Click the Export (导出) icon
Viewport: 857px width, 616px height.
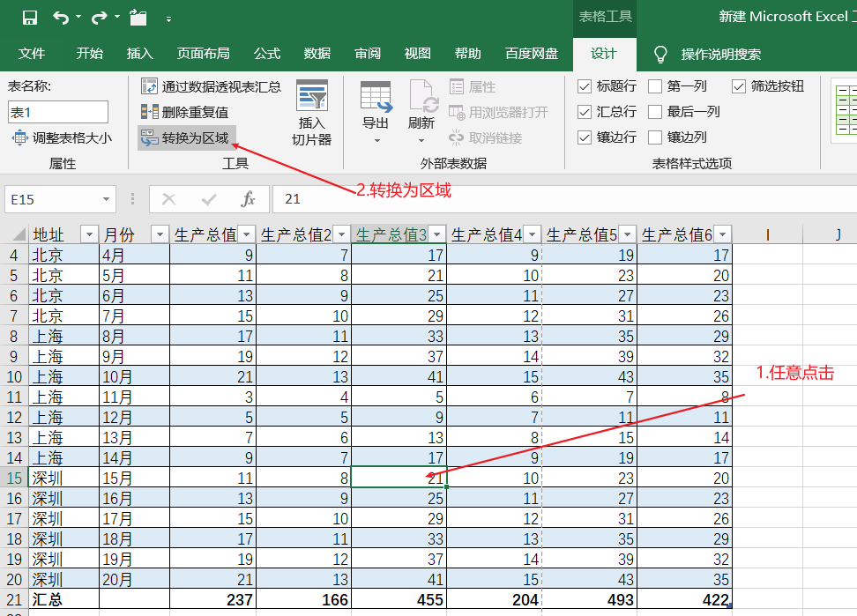(376, 97)
